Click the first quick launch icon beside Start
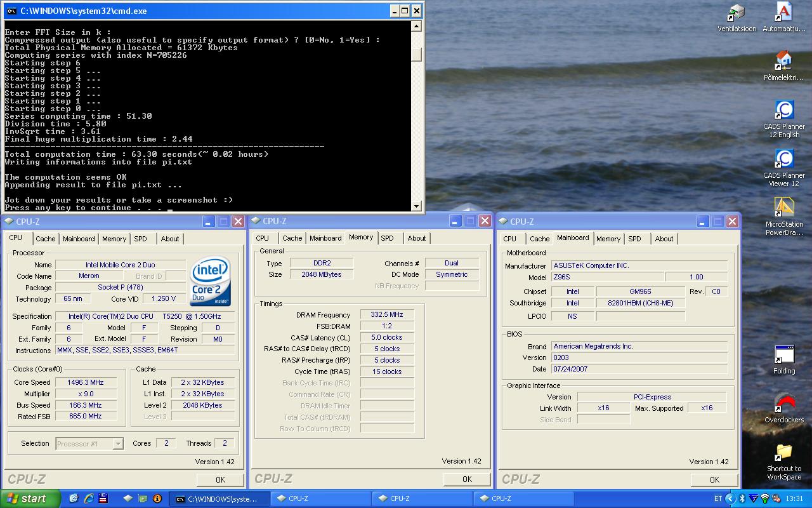The height and width of the screenshot is (508, 812). tap(74, 498)
